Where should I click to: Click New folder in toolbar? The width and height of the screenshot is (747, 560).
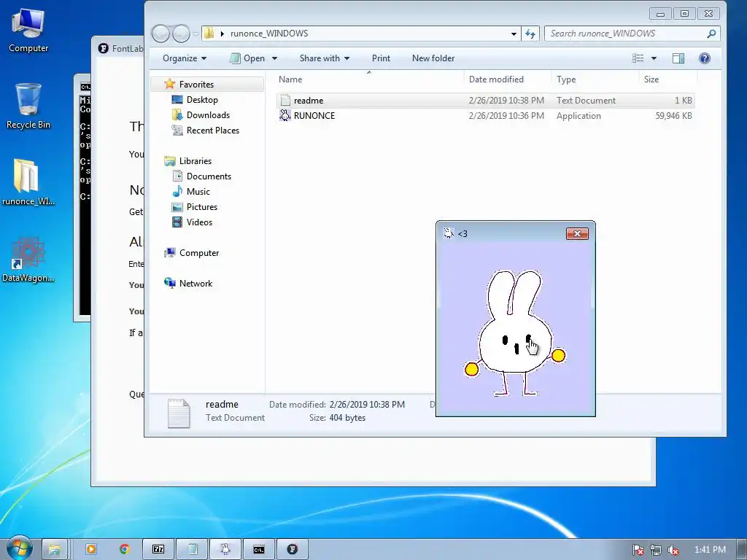pos(433,58)
